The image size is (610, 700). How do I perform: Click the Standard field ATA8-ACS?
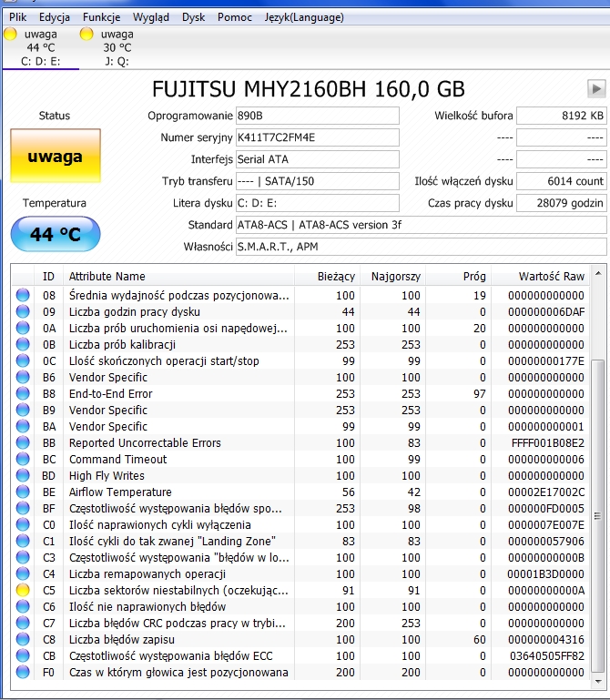pyautogui.click(x=422, y=225)
